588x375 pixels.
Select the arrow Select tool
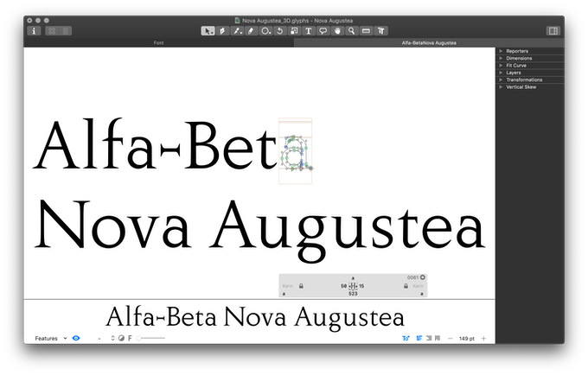pyautogui.click(x=208, y=31)
